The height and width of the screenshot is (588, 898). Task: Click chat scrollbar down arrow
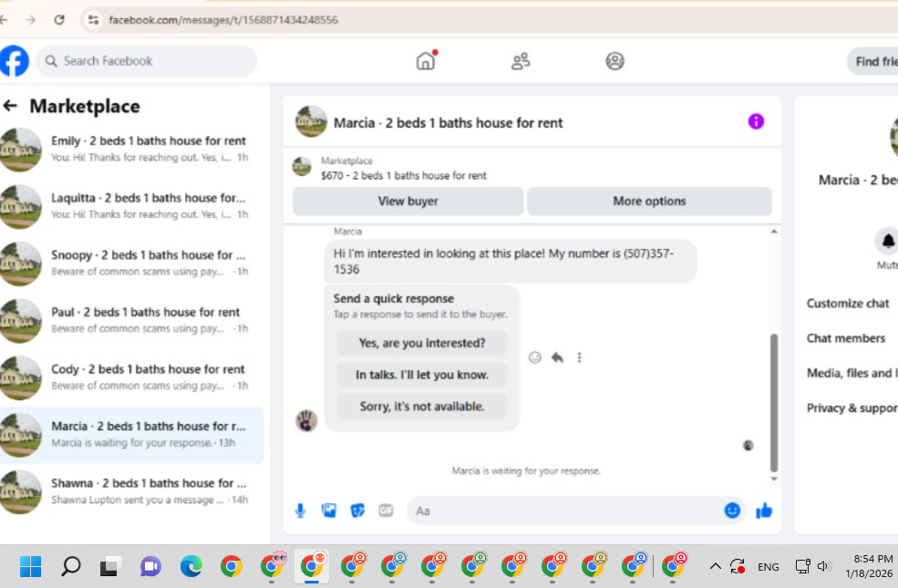point(774,479)
